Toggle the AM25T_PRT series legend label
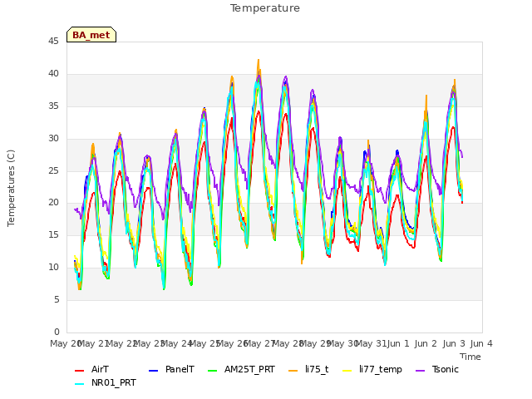Image resolution: width=532 pixels, height=399 pixels. (249, 369)
